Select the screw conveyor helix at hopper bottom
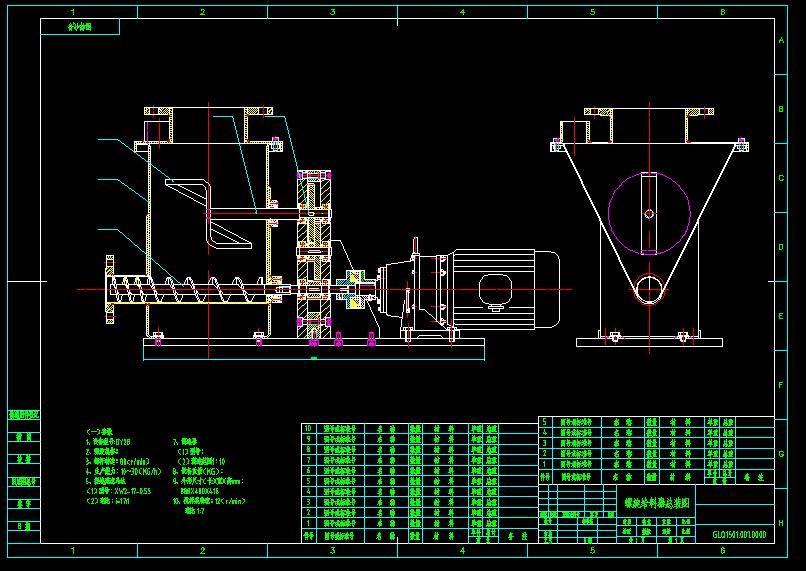The height and width of the screenshot is (571, 806). (x=189, y=289)
